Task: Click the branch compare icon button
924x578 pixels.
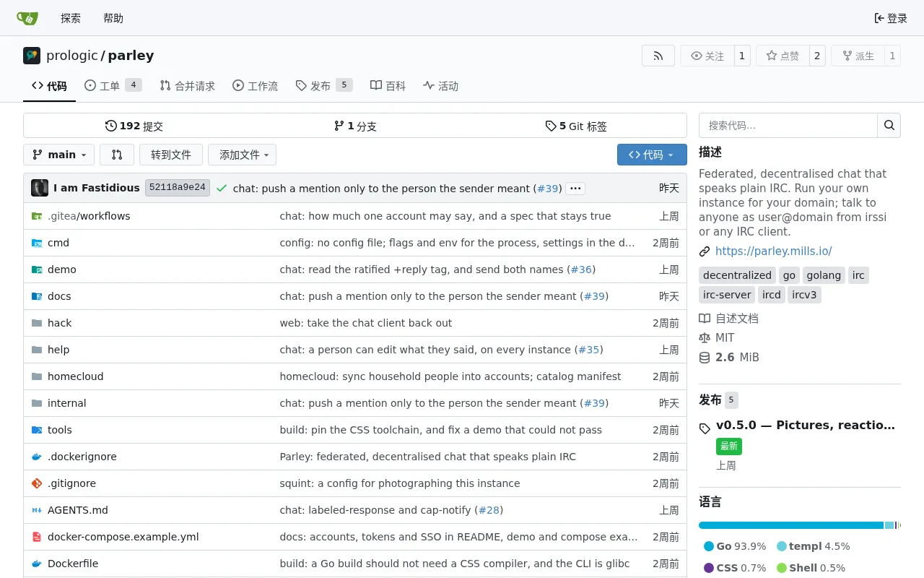Action: click(x=117, y=155)
